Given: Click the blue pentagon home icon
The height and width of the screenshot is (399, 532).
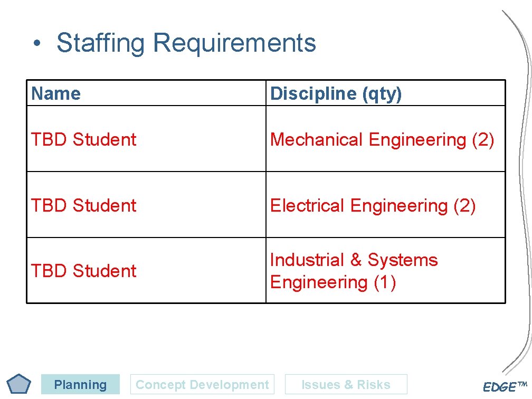Looking at the screenshot, I should coord(18,384).
